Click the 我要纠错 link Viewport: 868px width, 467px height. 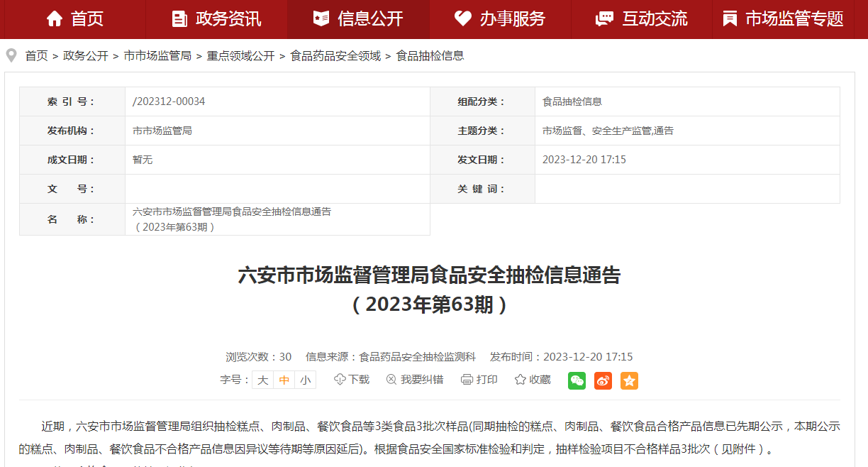click(x=422, y=380)
